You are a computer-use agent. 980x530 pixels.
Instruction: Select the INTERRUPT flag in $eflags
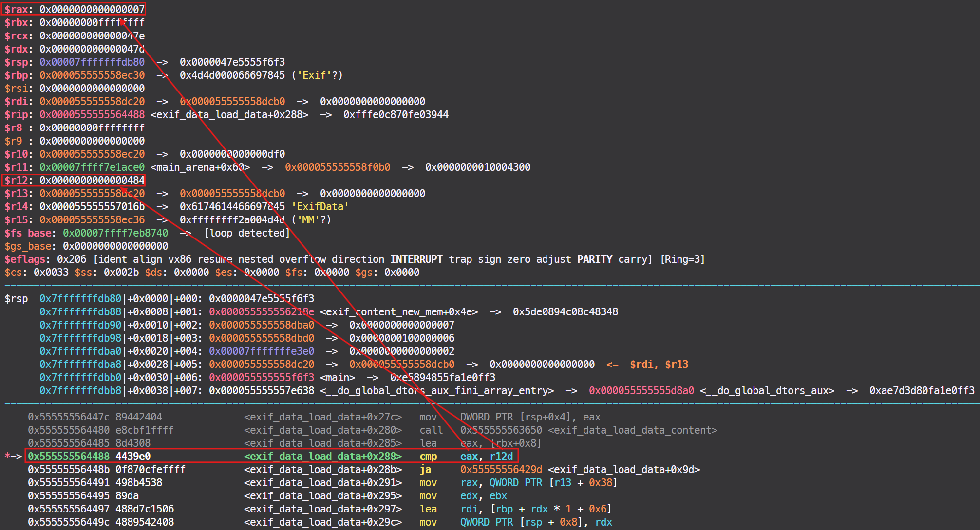416,259
